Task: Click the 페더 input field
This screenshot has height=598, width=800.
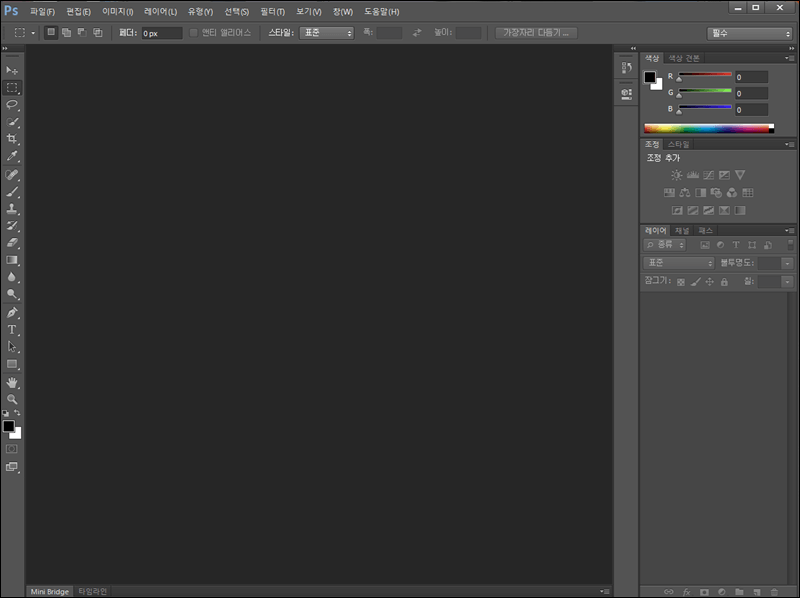Action: (x=162, y=33)
